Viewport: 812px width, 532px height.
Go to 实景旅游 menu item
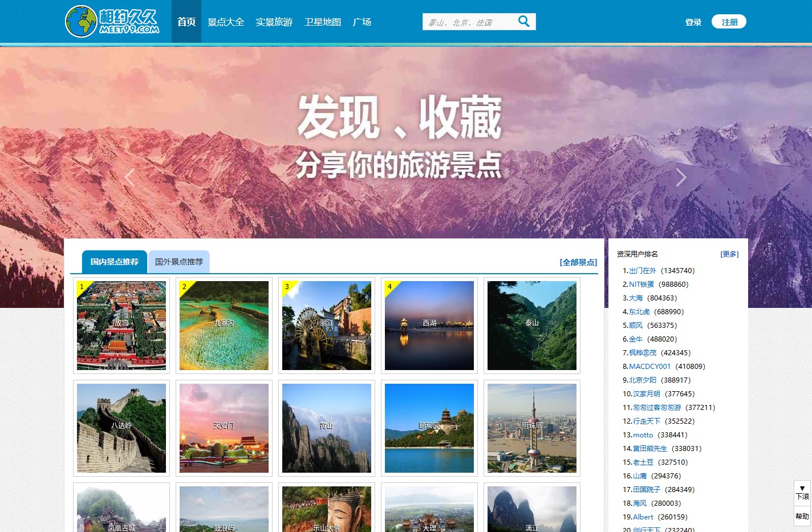coord(274,22)
